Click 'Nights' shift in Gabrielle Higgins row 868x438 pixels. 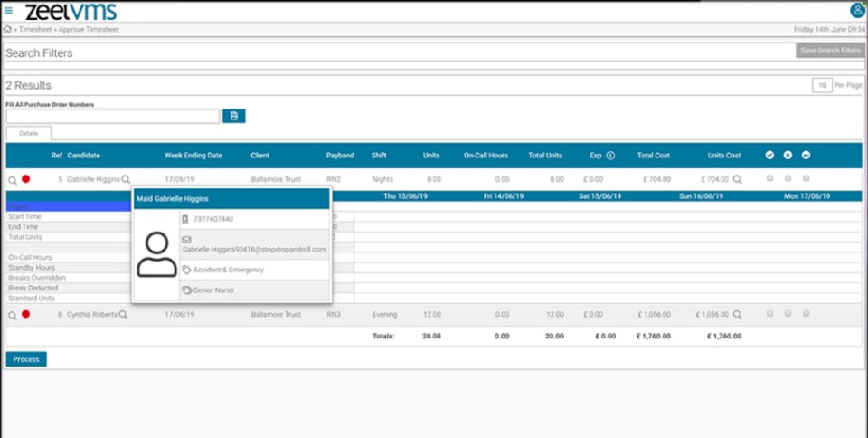tap(382, 179)
